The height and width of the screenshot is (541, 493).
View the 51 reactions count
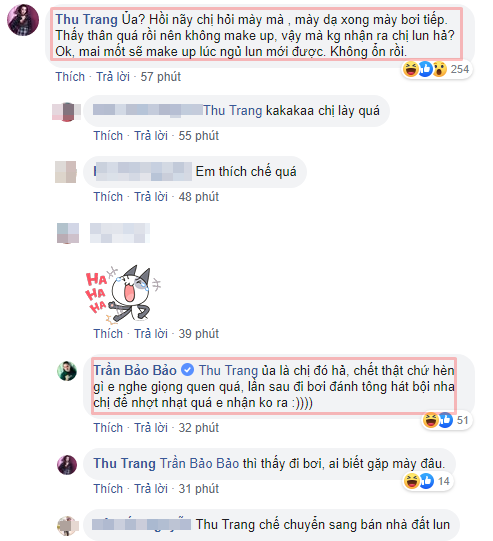(x=462, y=420)
